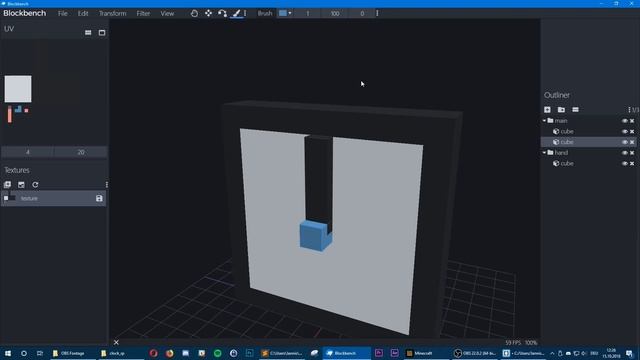Click the 59 FPS status text
The width and height of the screenshot is (640, 360).
click(513, 342)
